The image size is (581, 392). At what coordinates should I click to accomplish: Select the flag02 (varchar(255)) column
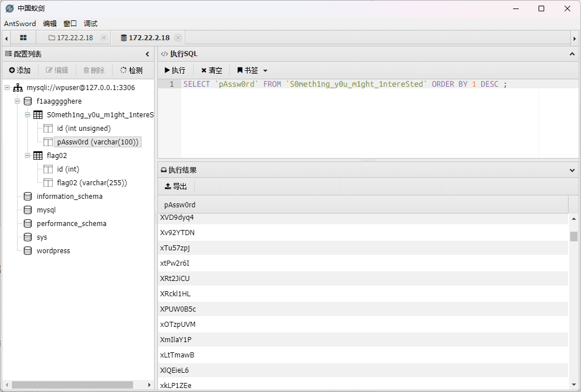coord(92,183)
